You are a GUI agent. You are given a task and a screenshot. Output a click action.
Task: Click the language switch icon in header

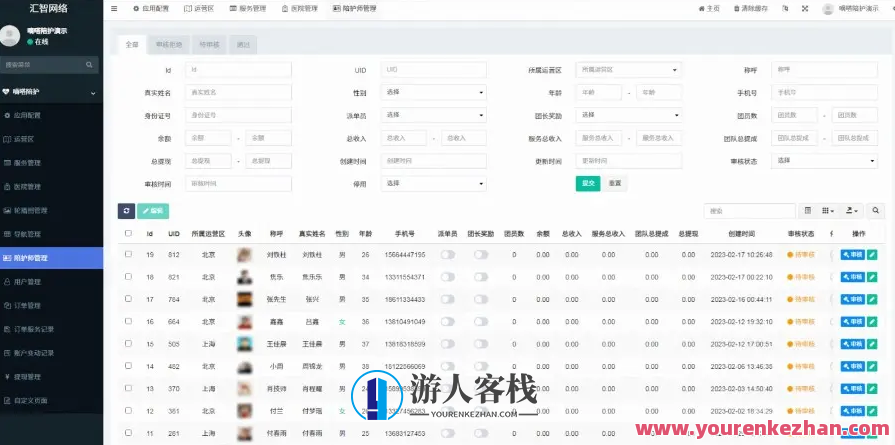tap(785, 9)
